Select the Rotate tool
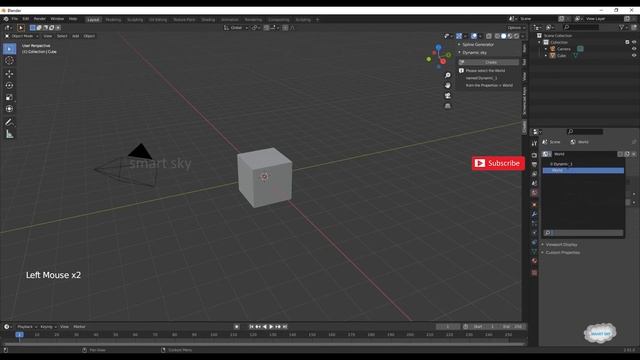Image resolution: width=640 pixels, height=360 pixels. [x=9, y=86]
